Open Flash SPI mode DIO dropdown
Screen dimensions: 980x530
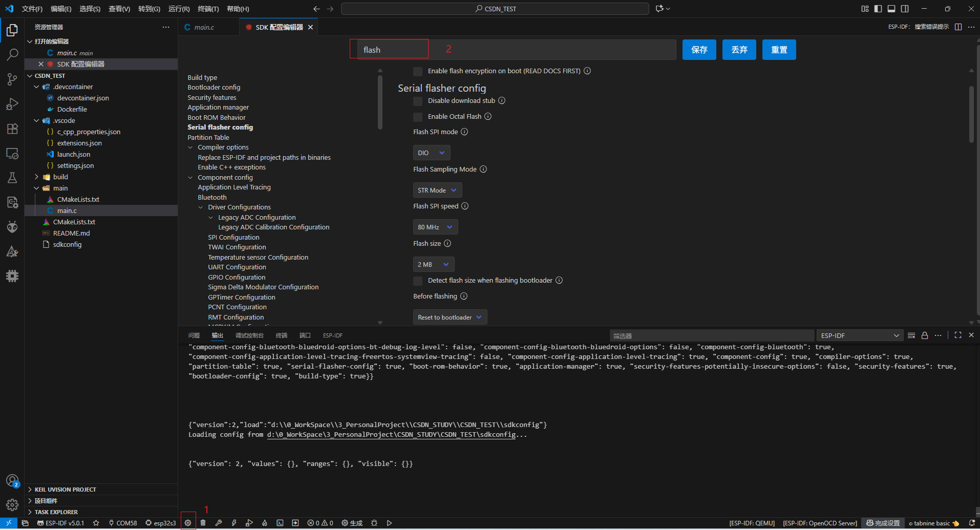pos(432,153)
